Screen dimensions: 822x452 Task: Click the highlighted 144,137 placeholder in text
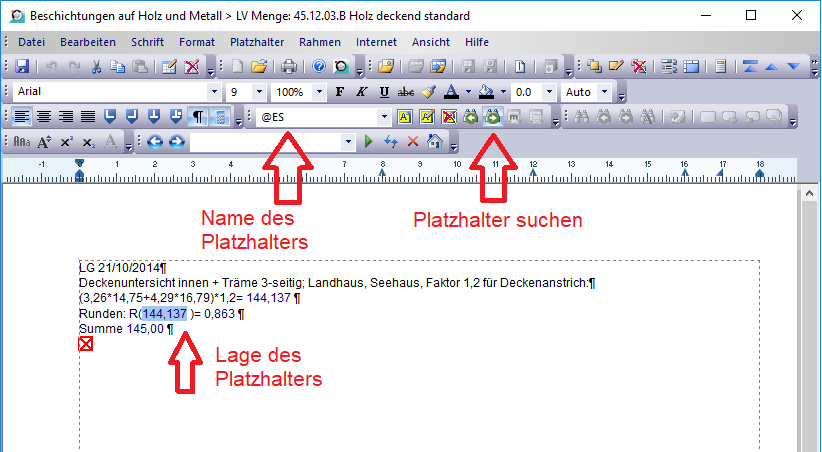[x=164, y=313]
